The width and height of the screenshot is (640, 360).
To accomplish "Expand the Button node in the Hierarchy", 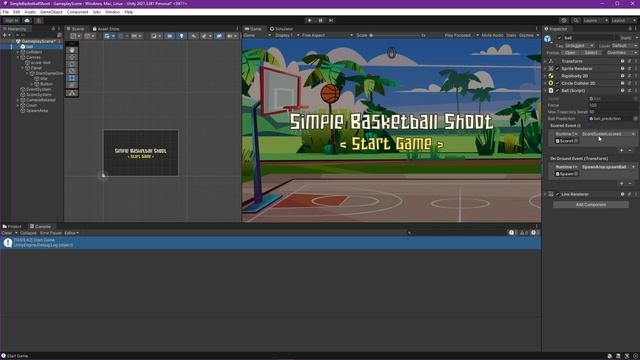I will [x=32, y=84].
